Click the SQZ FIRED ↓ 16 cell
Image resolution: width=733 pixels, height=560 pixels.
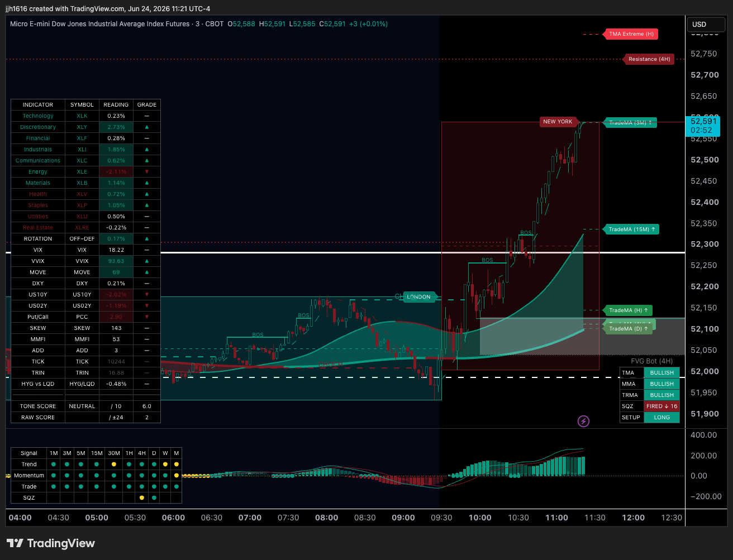click(661, 406)
